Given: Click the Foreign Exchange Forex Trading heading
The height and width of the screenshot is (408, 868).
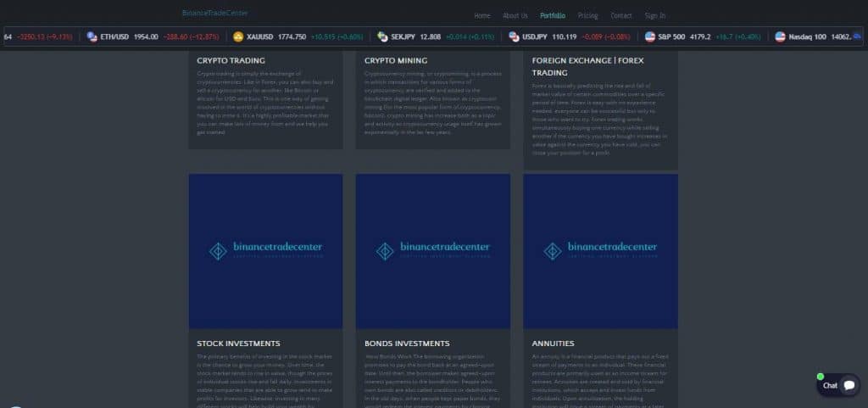Looking at the screenshot, I should pyautogui.click(x=588, y=66).
